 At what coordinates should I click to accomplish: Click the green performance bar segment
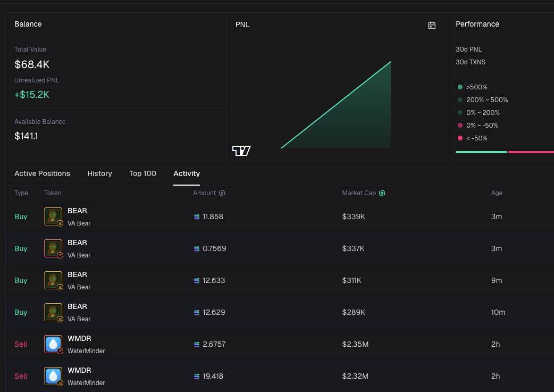[x=481, y=152]
